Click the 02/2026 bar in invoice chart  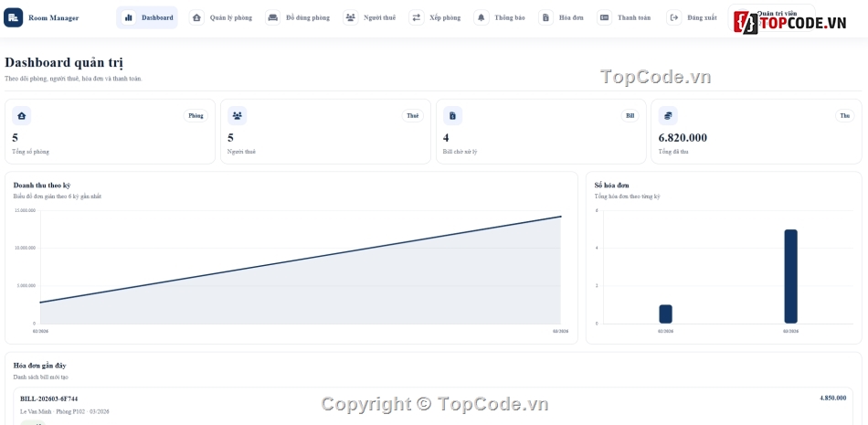tap(665, 313)
